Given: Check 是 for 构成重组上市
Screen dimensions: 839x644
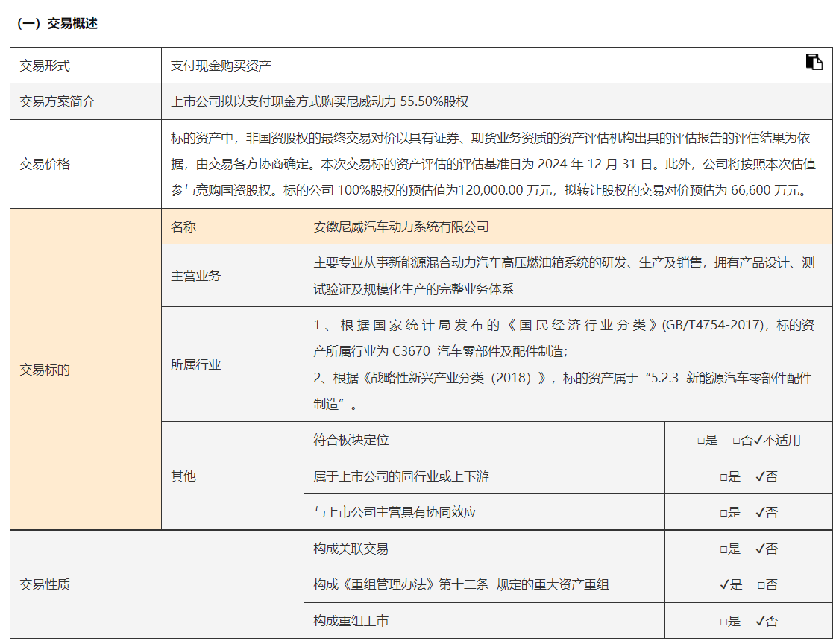Looking at the screenshot, I should click(723, 622).
